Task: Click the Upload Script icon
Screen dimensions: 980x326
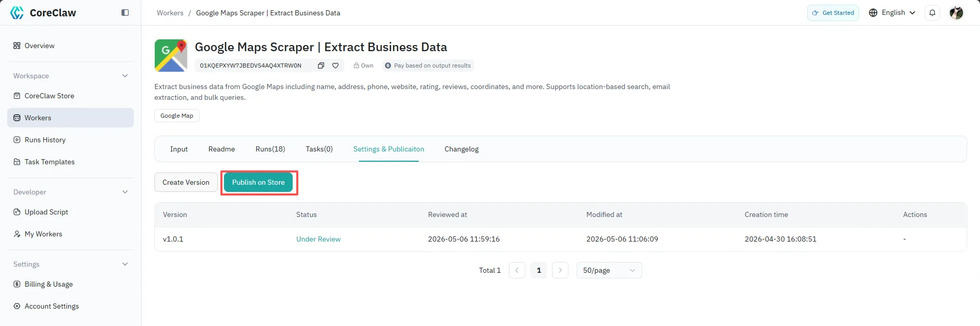Action: coord(17,212)
